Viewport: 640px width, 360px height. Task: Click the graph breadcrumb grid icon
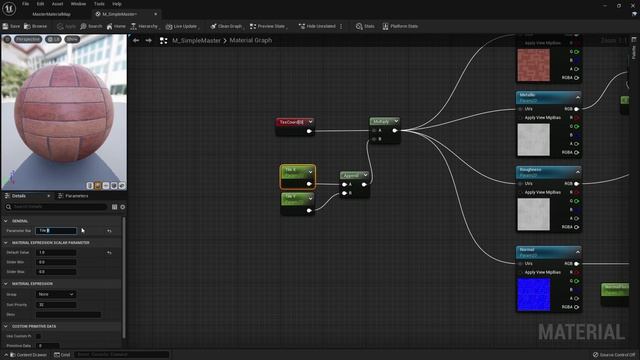tap(164, 40)
